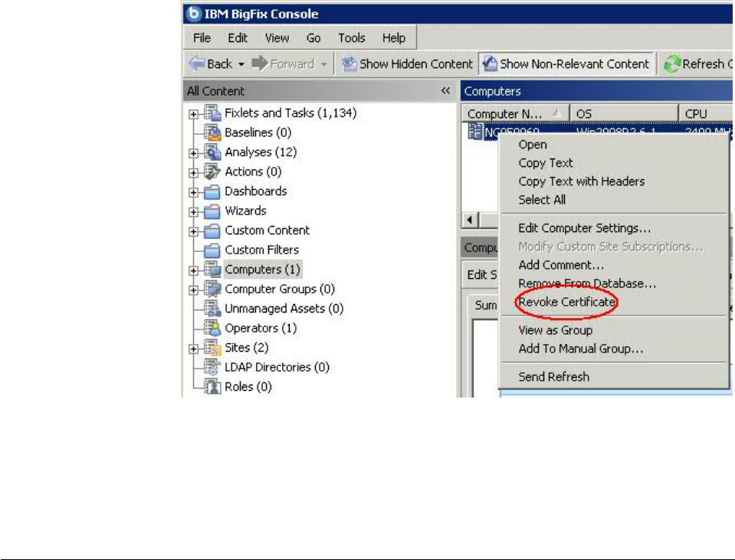
Task: Click the Sites icon in tree
Action: (212, 348)
